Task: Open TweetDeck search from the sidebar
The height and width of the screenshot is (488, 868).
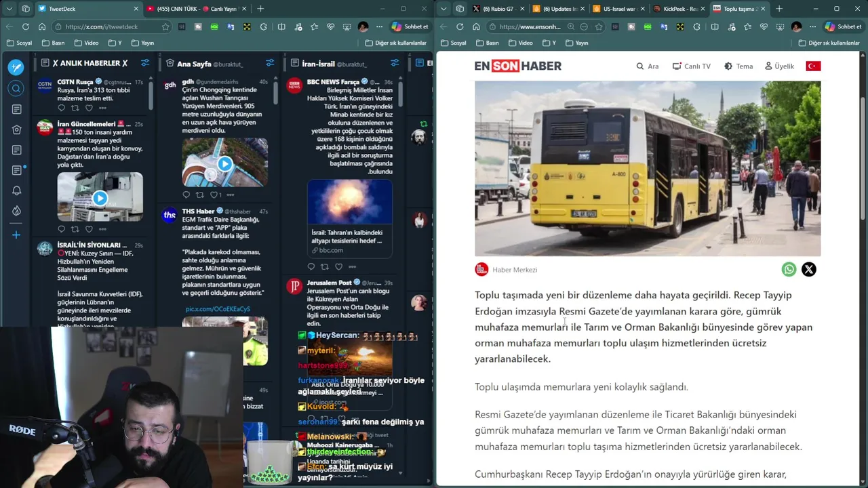Action: (16, 89)
